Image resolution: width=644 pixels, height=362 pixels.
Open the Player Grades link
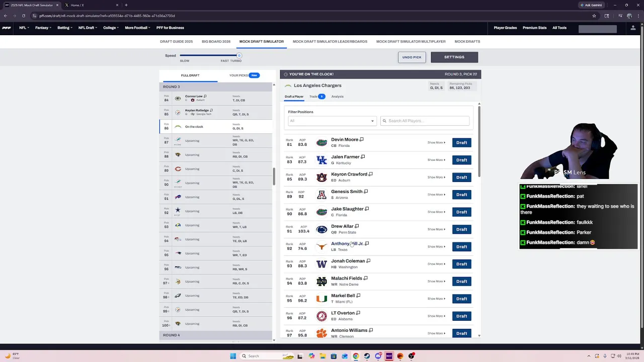tap(505, 28)
